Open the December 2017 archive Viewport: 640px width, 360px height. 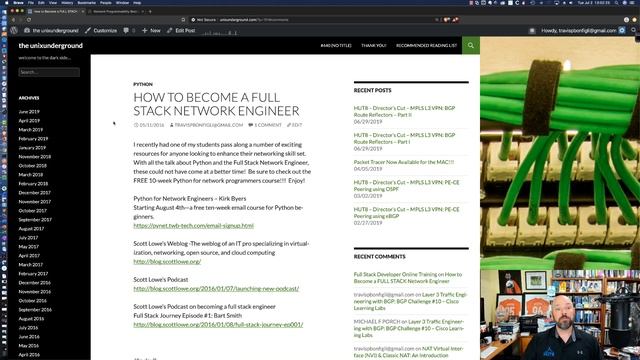(x=34, y=192)
